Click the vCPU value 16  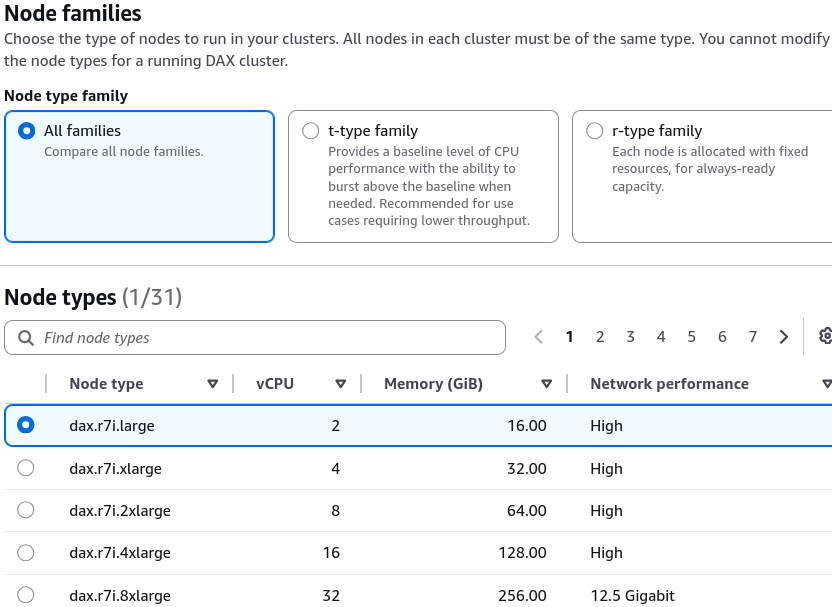pyautogui.click(x=332, y=553)
